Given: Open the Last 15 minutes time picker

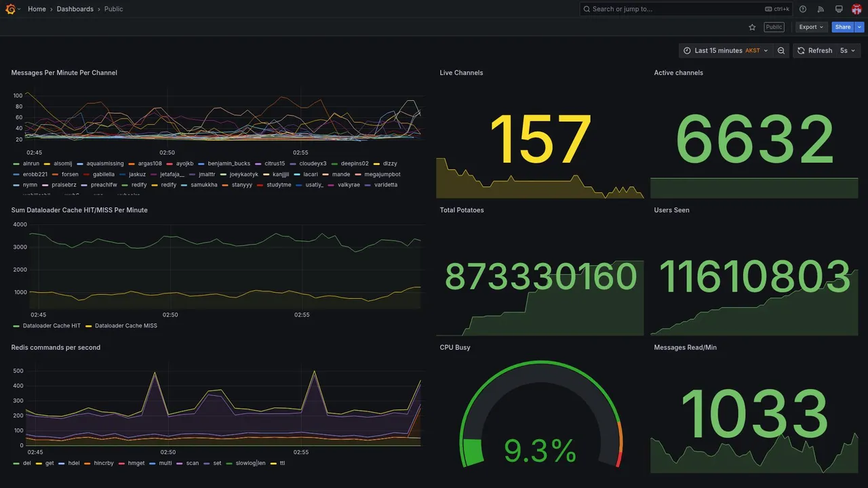Looking at the screenshot, I should [x=726, y=51].
